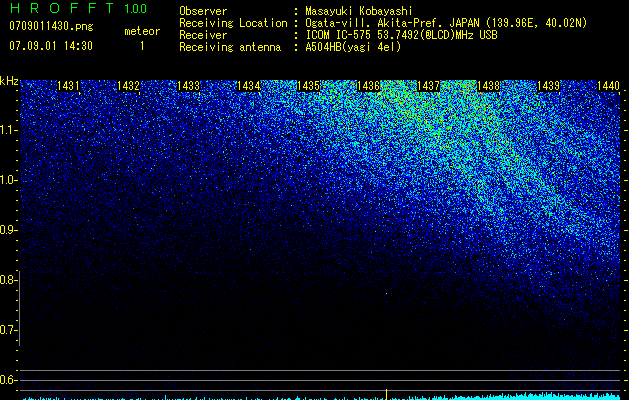Click time marker 1437

pos(428,86)
